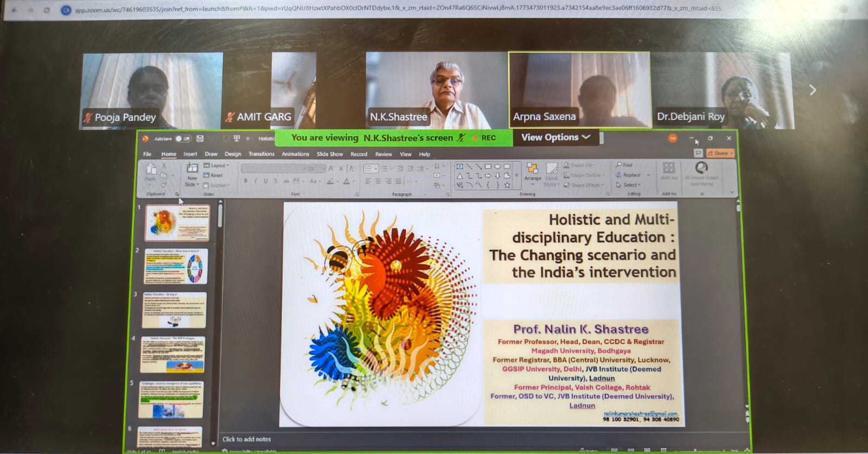Click the browser address bar
The width and height of the screenshot is (868, 454).
coord(399,9)
